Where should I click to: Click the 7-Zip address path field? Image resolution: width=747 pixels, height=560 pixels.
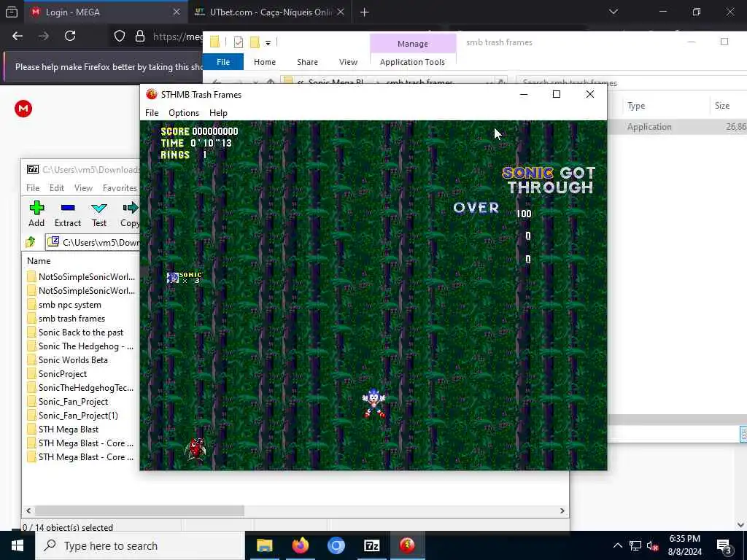[93, 242]
